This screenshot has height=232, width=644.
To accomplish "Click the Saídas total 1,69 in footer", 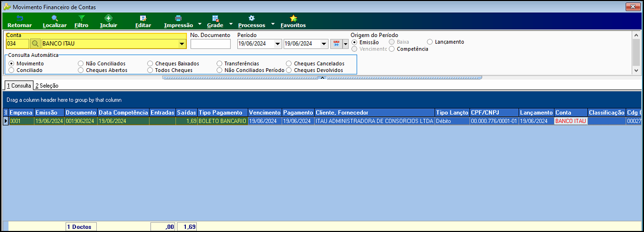I will click(x=186, y=227).
